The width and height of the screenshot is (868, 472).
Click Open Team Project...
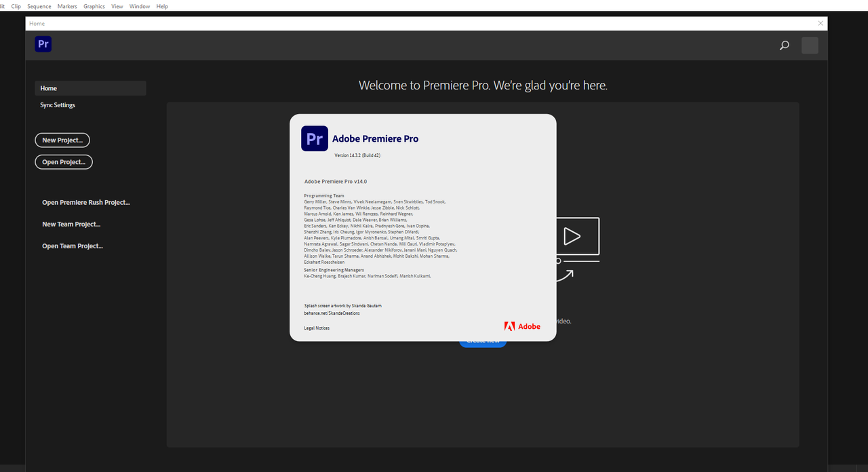pos(73,246)
